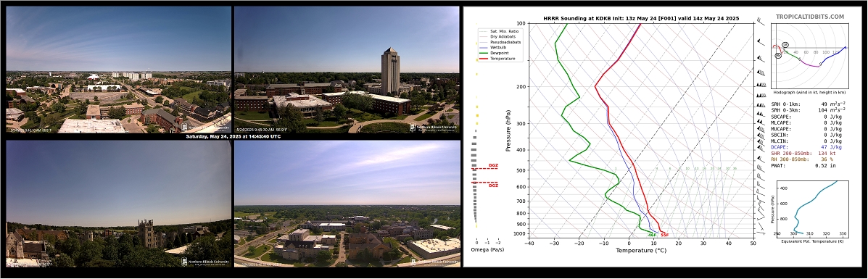Image resolution: width=868 pixels, height=279 pixels.
Task: Select the bottom-left webcam with castle building
Action: pyautogui.click(x=118, y=203)
